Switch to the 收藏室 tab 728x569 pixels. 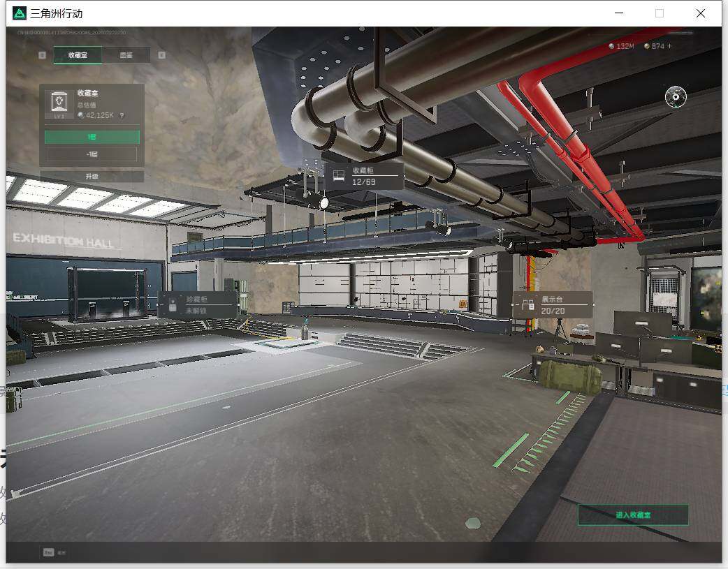tap(78, 54)
